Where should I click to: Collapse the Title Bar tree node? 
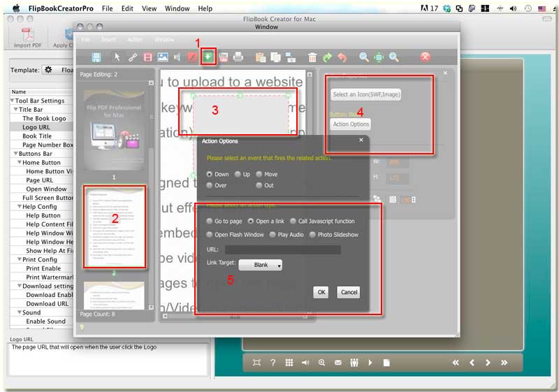tap(15, 110)
